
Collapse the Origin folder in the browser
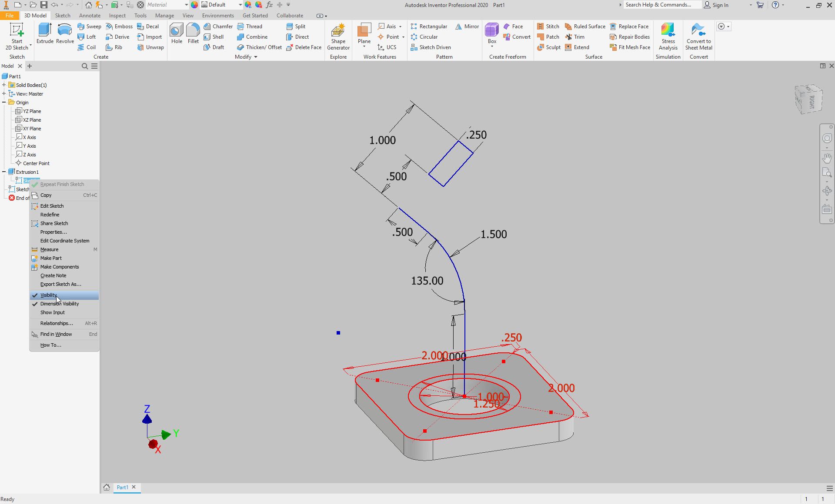tap(4, 102)
